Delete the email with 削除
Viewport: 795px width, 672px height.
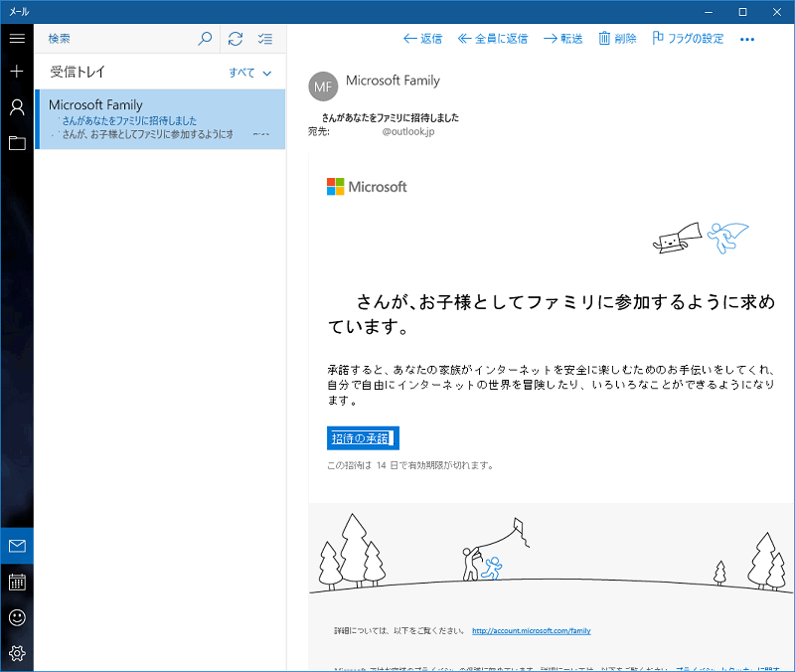pyautogui.click(x=617, y=39)
